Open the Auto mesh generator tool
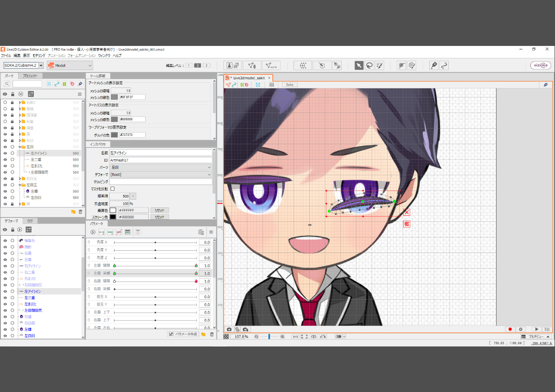Image resolution: width=555 pixels, height=392 pixels. 271,65
